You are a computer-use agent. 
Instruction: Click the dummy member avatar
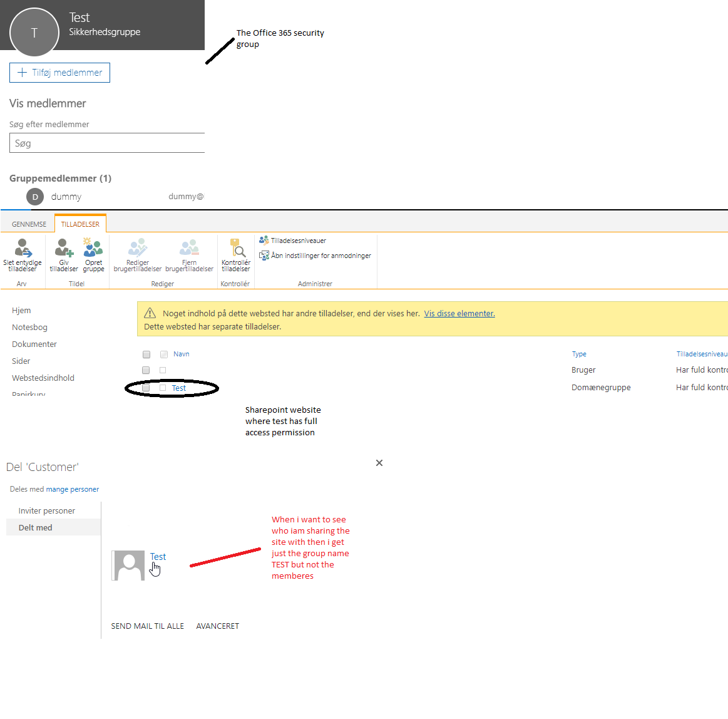35,196
